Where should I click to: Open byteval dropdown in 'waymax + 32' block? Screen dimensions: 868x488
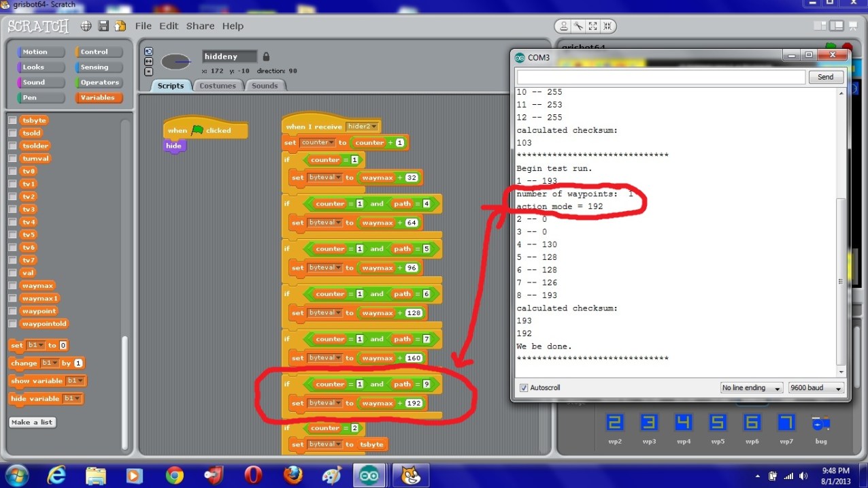[x=324, y=178]
